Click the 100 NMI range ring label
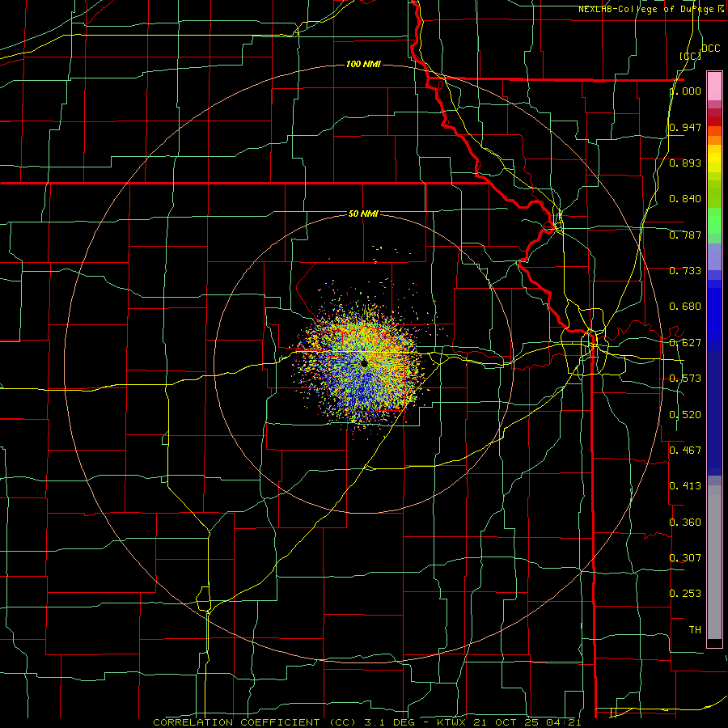728x728 pixels. [363, 64]
